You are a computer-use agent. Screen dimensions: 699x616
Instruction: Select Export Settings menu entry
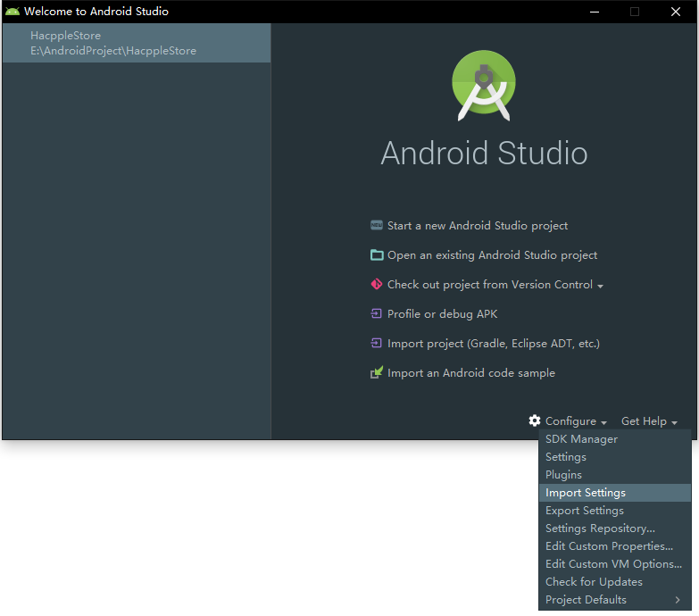pos(615,511)
